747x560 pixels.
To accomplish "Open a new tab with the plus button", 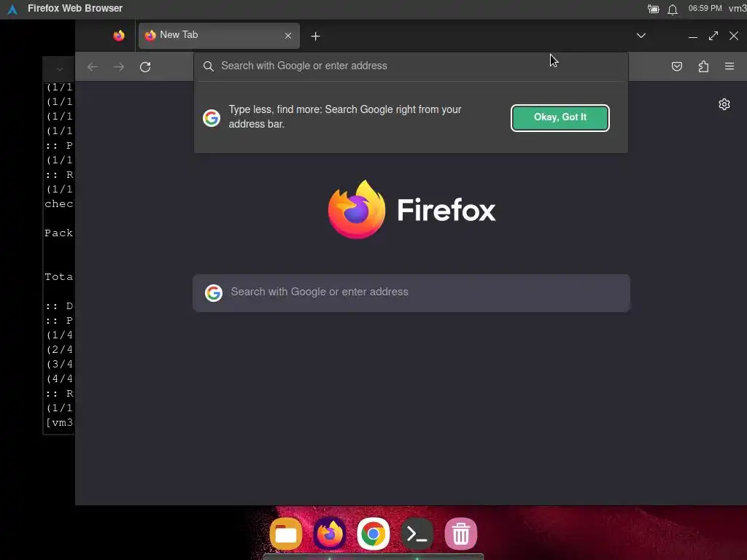I will point(315,36).
